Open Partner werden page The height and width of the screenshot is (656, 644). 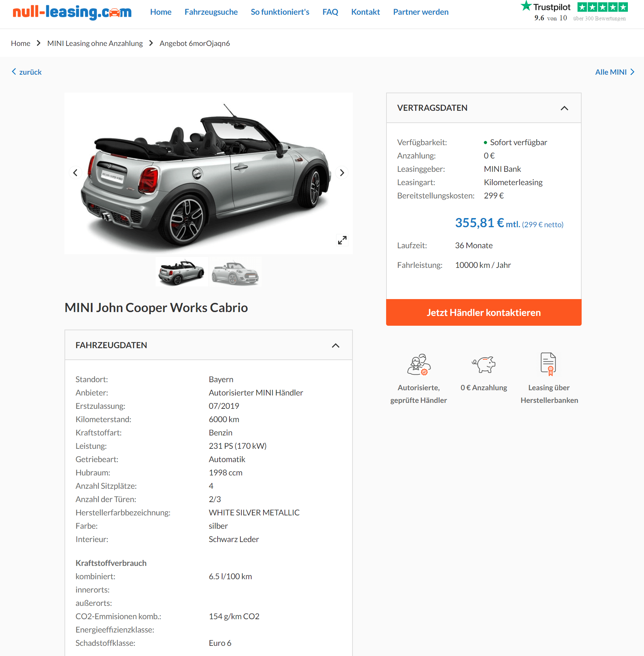(x=421, y=12)
